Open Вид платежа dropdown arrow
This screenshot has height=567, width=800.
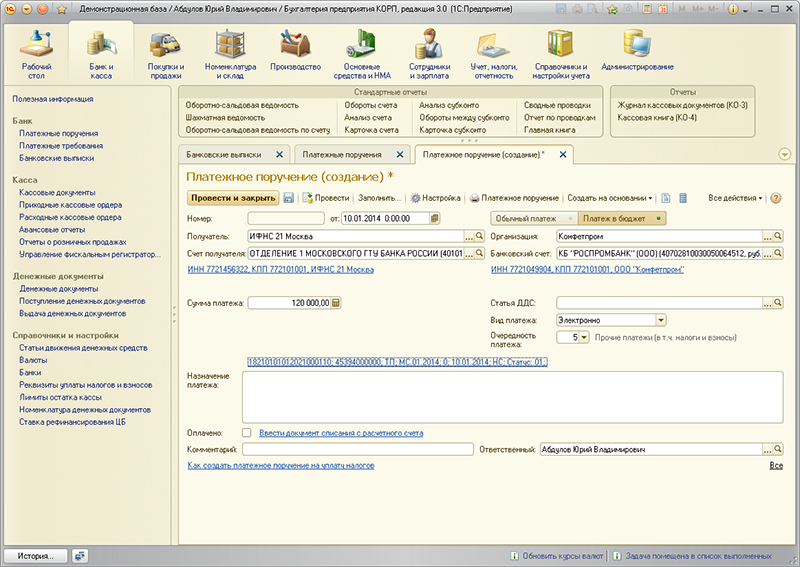point(661,320)
